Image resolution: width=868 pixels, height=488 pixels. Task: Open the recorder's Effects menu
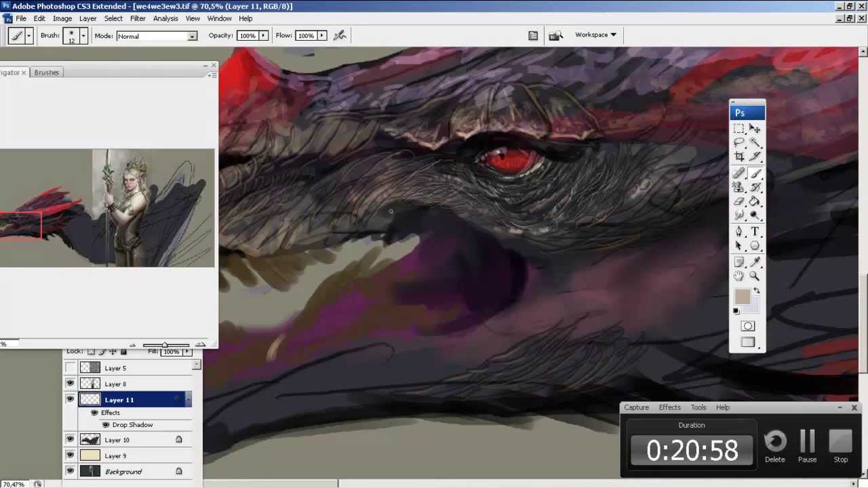point(669,407)
